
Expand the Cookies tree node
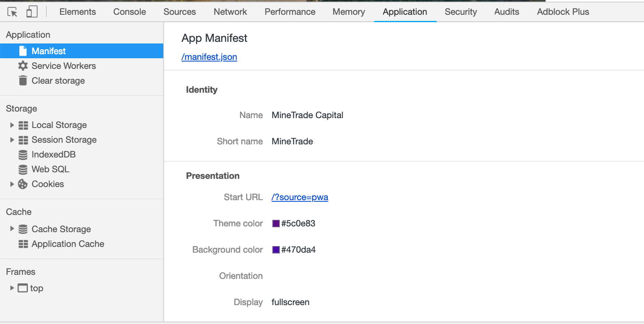(12, 184)
